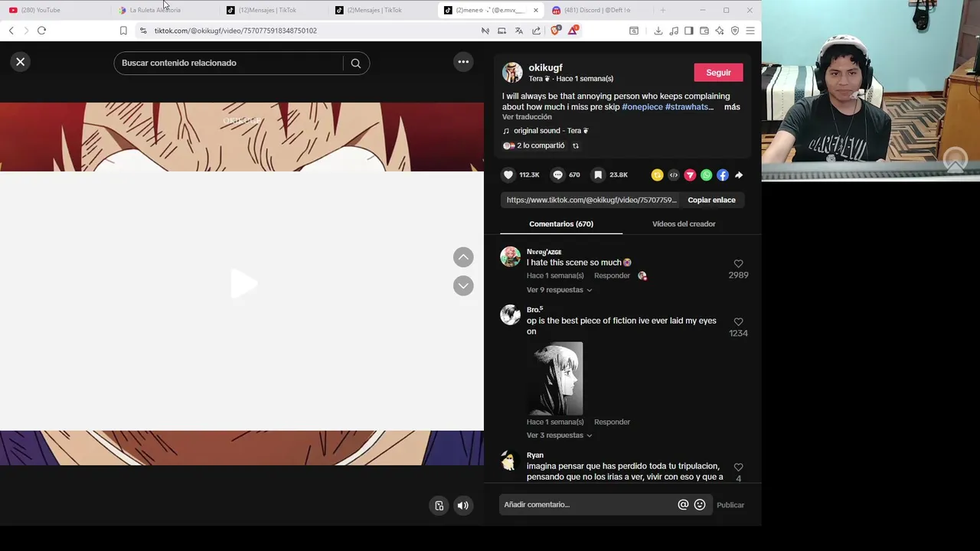Click the floating player icon beside the speaker
Screen dimensions: 980x551
point(439,506)
